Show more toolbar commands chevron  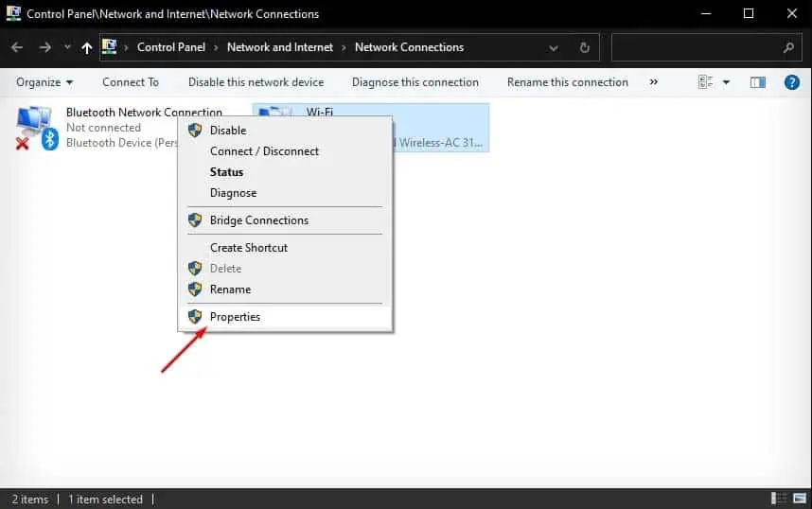point(654,81)
